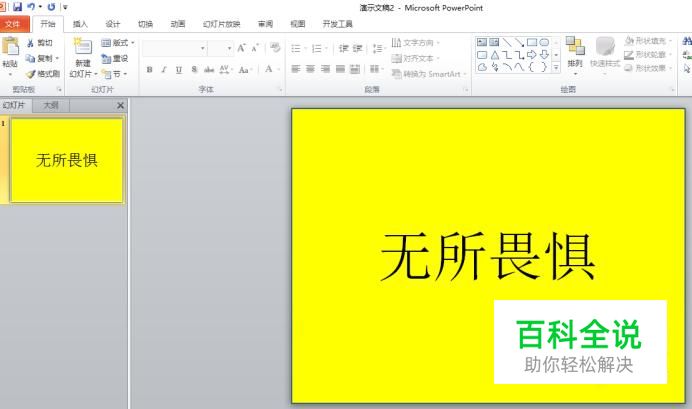Image resolution: width=692 pixels, height=409 pixels.
Task: Switch to the 切换 (Transitions) ribbon tab
Action: coord(145,24)
